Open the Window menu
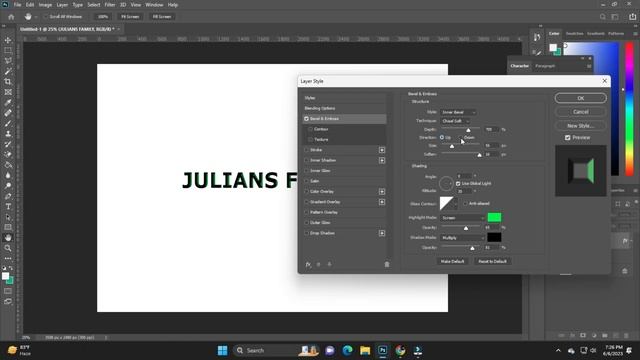This screenshot has height=360, width=640. click(x=154, y=5)
